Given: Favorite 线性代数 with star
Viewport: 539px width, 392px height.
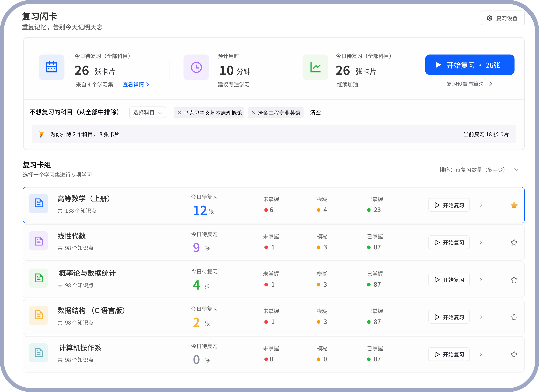Looking at the screenshot, I should [x=514, y=242].
